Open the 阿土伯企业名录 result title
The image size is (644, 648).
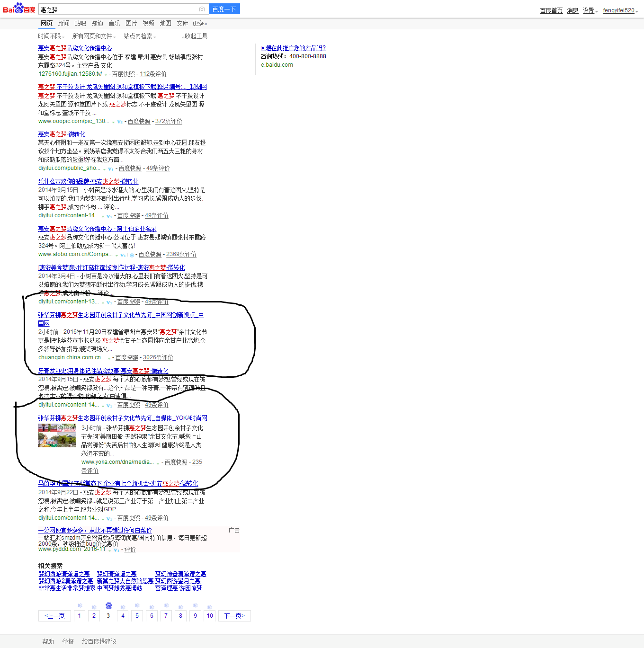pos(98,229)
